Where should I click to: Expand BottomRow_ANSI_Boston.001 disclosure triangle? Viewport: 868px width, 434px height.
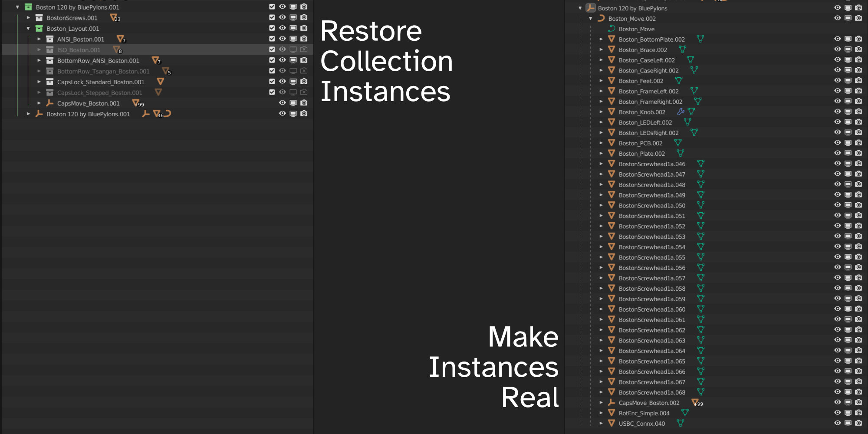39,60
